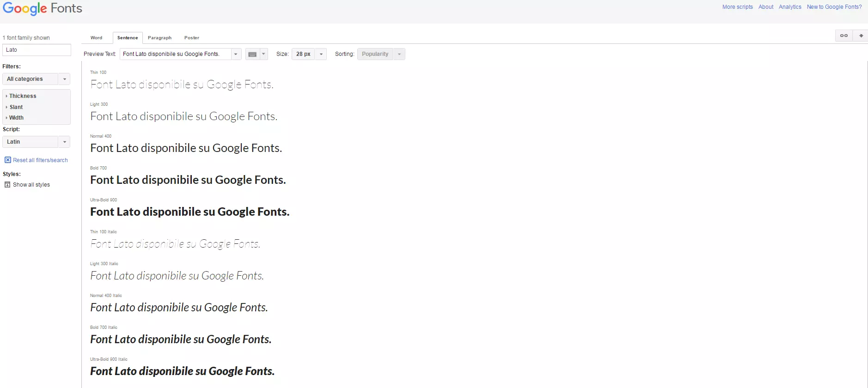868x388 pixels.
Task: Open the More scripts link
Action: [738, 7]
